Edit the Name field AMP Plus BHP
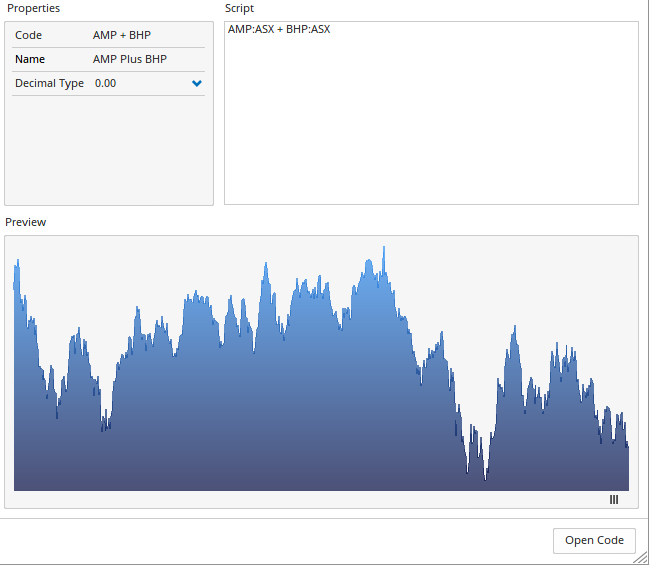The image size is (649, 567). tap(130, 59)
